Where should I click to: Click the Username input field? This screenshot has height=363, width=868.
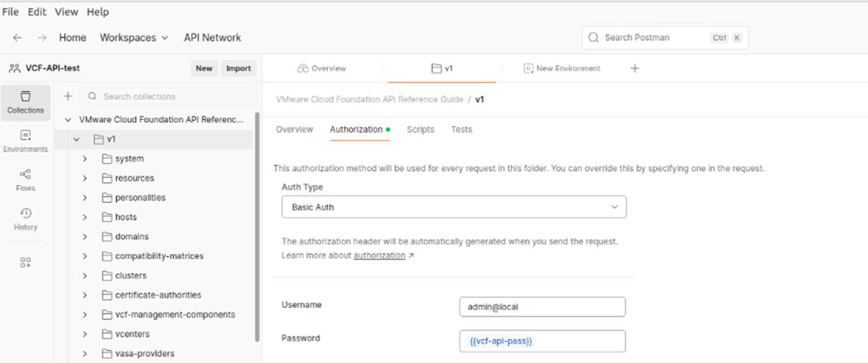click(x=542, y=307)
